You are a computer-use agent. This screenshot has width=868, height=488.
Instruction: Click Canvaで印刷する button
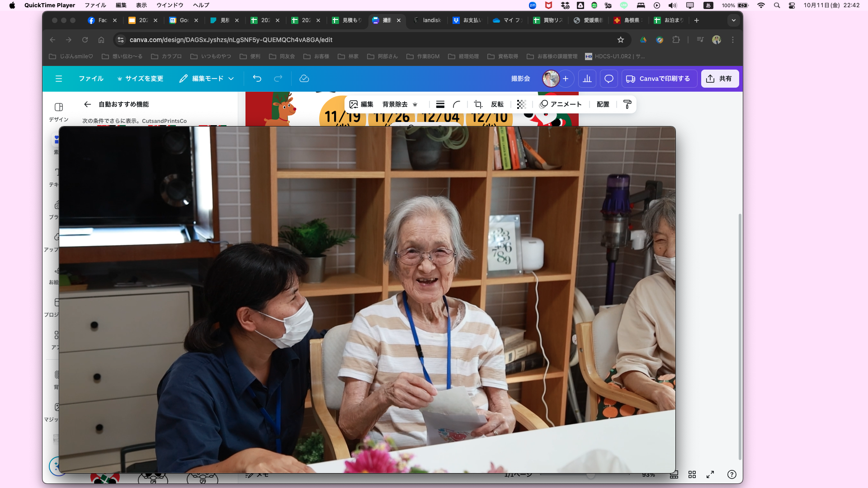(659, 79)
